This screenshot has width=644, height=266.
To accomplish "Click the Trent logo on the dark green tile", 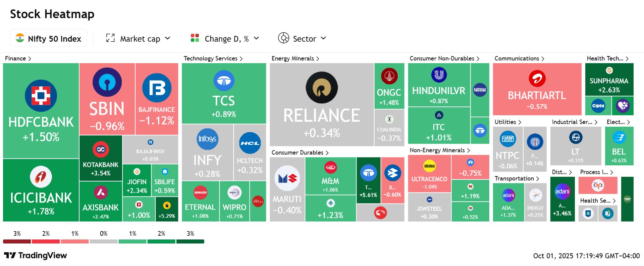I will coord(627,199).
